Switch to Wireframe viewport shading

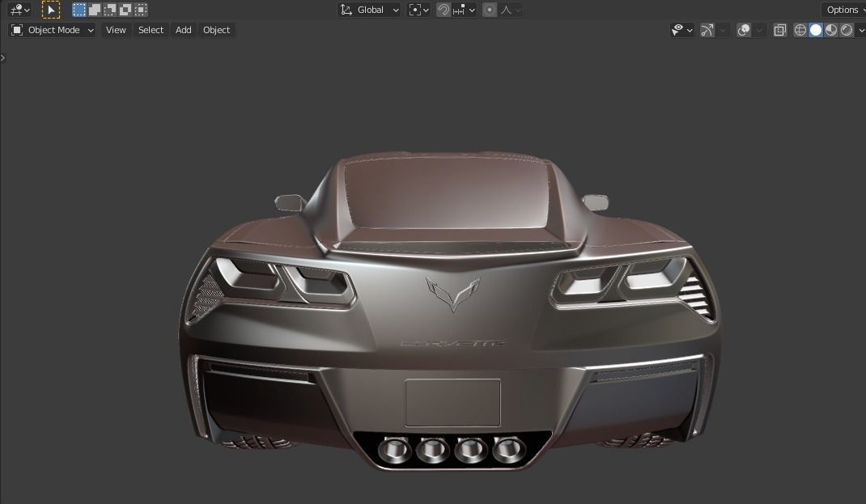point(800,30)
